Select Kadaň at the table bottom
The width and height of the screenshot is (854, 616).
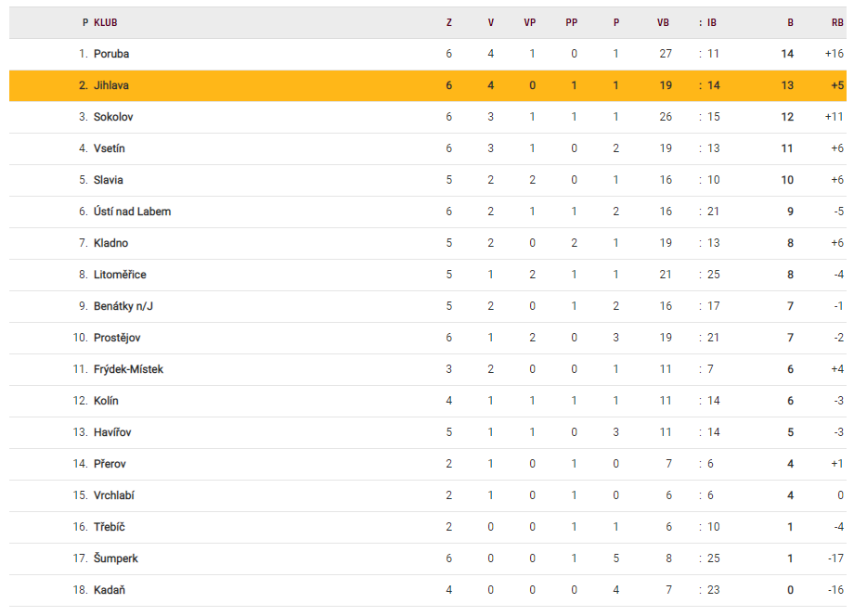[x=110, y=590]
